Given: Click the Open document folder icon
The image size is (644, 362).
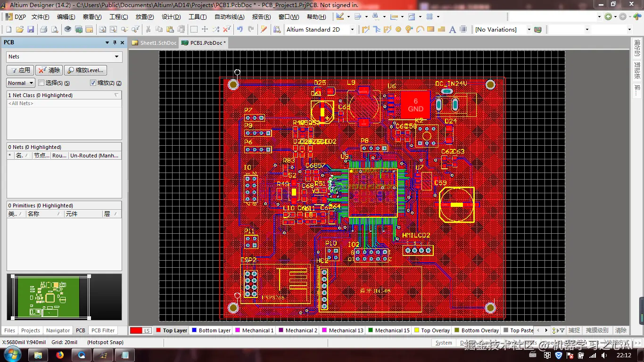Looking at the screenshot, I should (19, 29).
